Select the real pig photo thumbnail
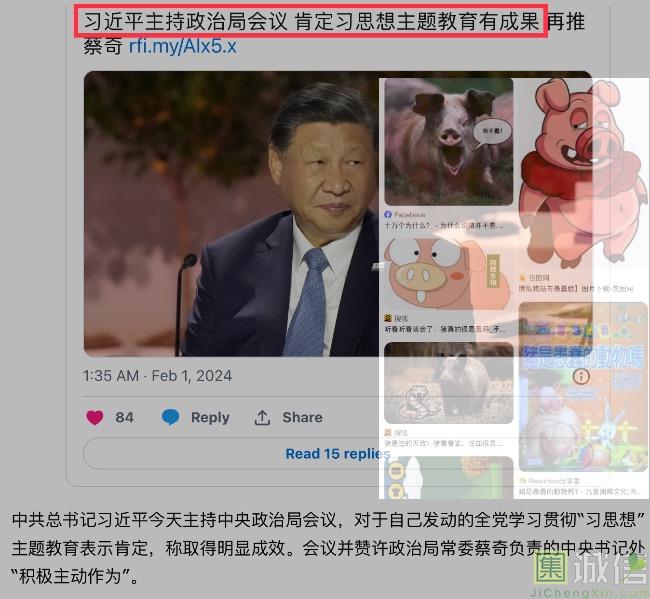Viewport: 650px width, 599px height. [x=449, y=141]
